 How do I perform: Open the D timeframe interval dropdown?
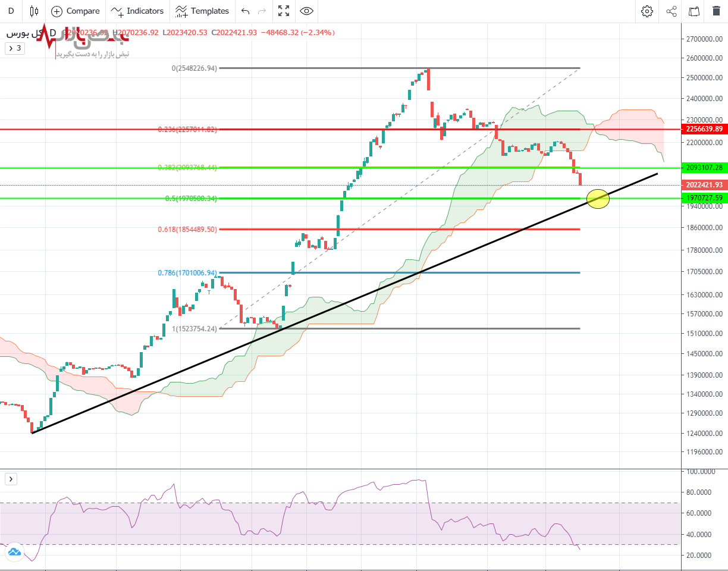[x=11, y=11]
